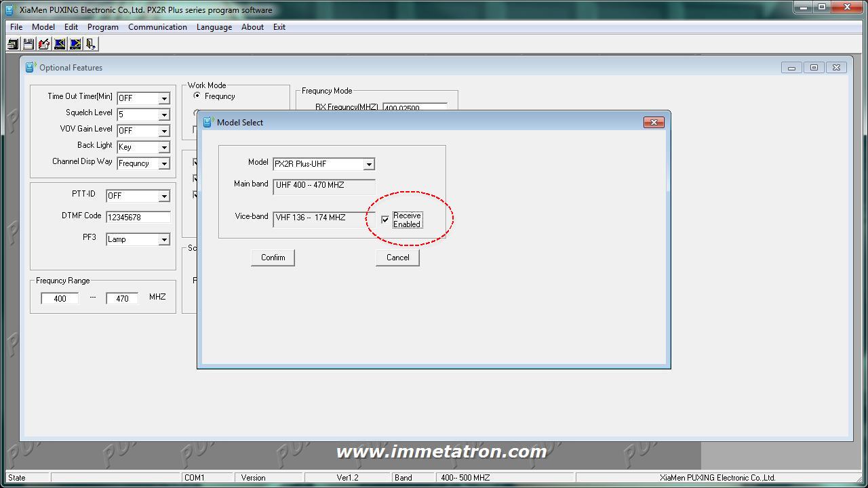Click the lower frequency range field 400
This screenshot has height=488, width=868.
coord(60,298)
